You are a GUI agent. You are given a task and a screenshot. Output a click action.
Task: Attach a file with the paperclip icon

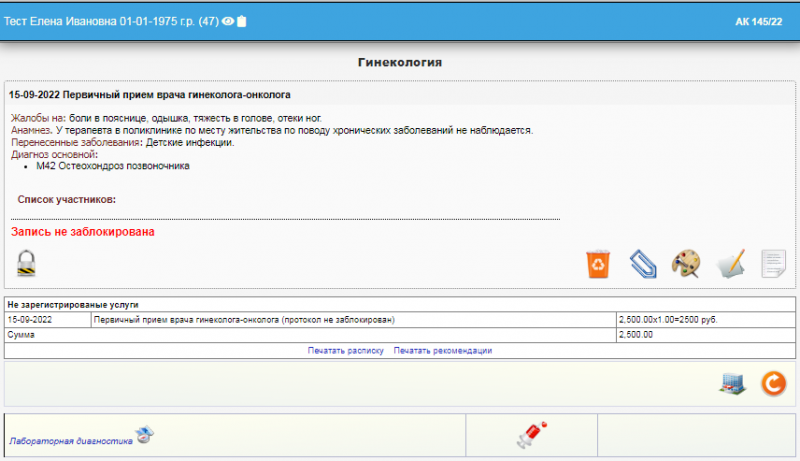pos(642,264)
